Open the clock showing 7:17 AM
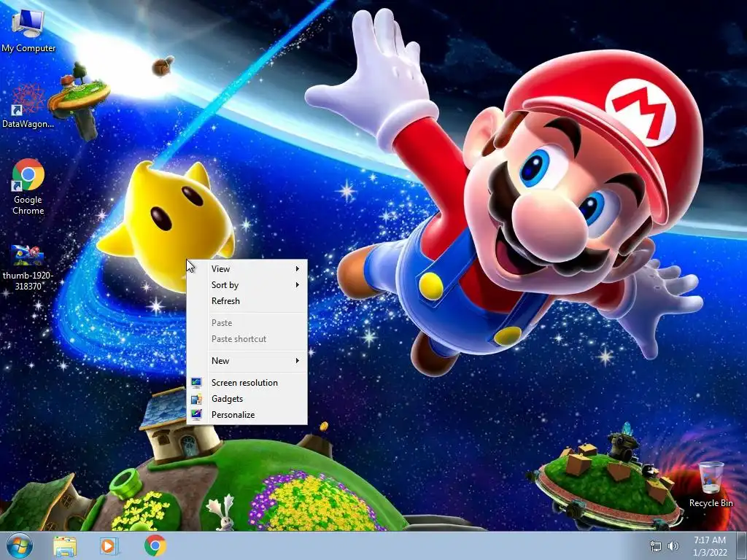Screen dimensions: 747x560 [x=710, y=546]
